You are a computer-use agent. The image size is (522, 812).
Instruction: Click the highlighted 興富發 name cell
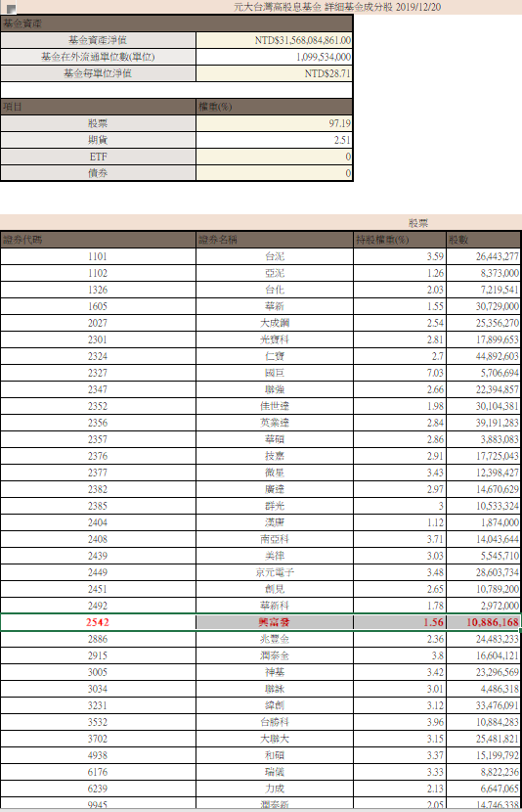(275, 622)
